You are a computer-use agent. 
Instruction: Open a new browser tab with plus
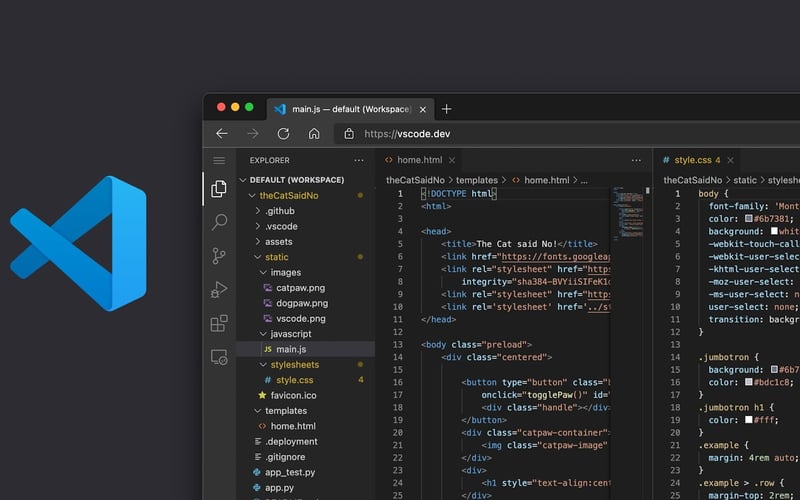pos(446,109)
